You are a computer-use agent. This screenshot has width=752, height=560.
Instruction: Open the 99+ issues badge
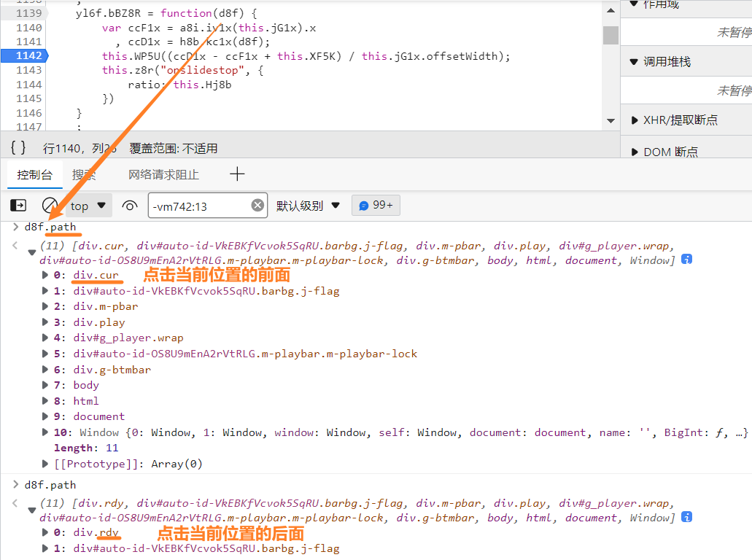point(376,205)
